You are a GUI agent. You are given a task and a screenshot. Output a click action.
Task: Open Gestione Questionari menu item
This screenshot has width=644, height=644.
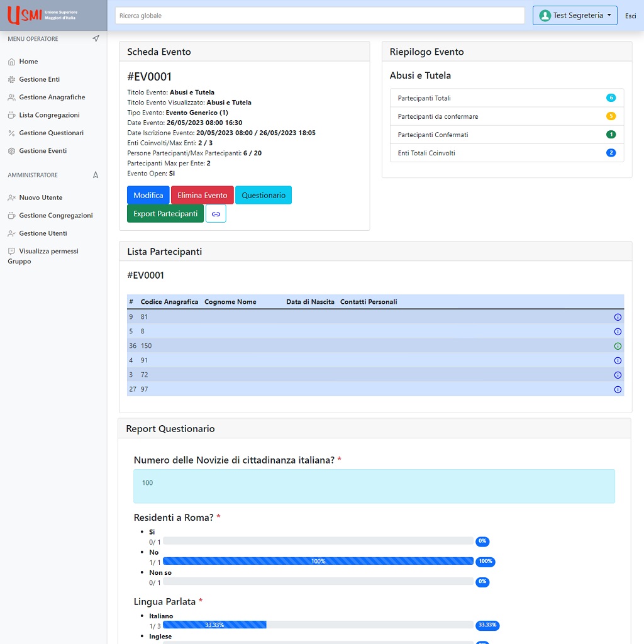51,133
